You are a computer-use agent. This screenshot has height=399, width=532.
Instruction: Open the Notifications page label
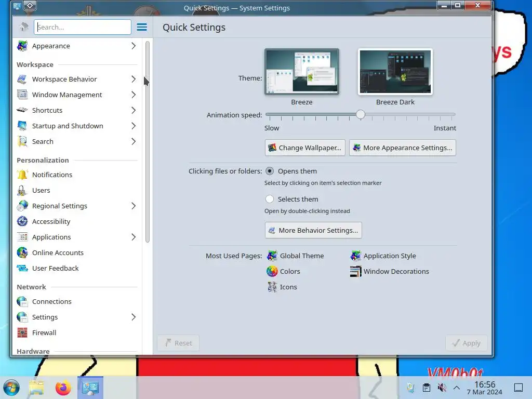52,175
